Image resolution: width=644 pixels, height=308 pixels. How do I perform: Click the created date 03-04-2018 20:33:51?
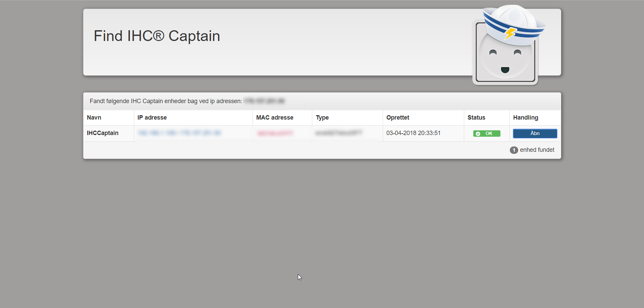point(413,133)
